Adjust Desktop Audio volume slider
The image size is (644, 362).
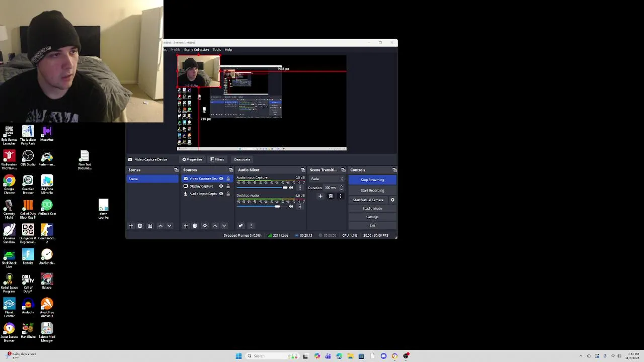262,206
